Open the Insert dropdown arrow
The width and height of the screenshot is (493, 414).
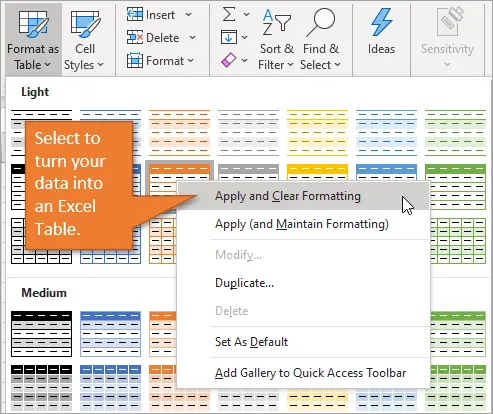click(x=188, y=15)
